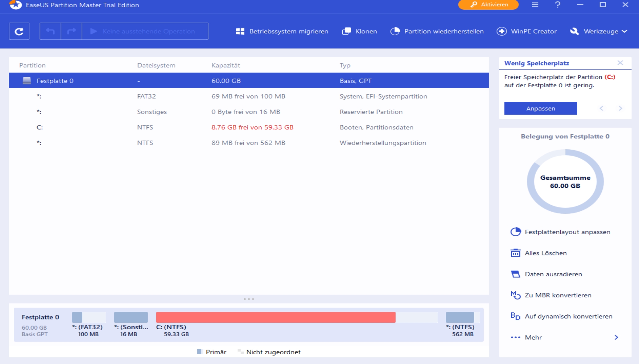Close the Wenig Speicherplatz notice
The image size is (639, 364).
620,63
